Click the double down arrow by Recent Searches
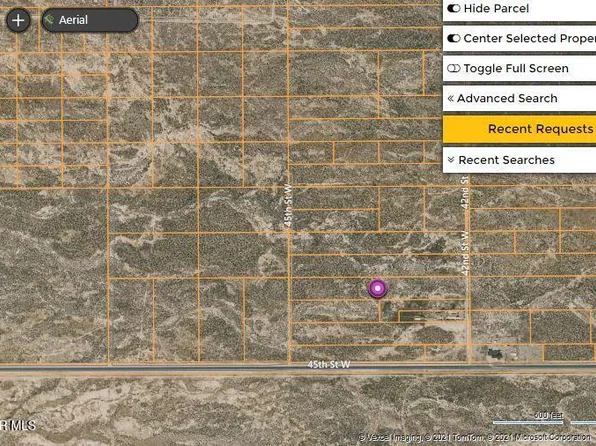The width and height of the screenshot is (596, 446). [451, 160]
